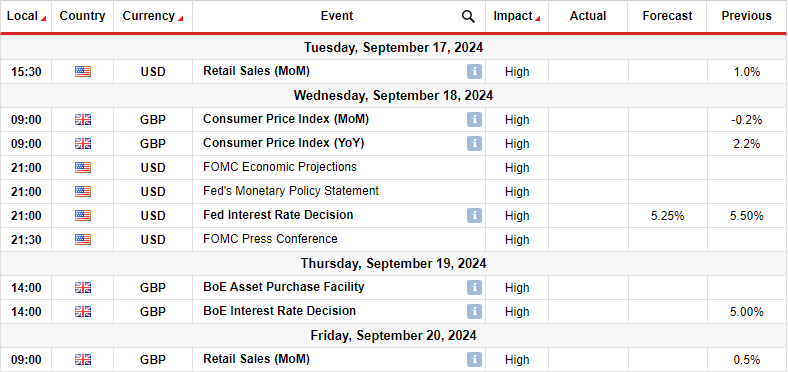Click the FOMC Economic Projections event

click(x=280, y=167)
